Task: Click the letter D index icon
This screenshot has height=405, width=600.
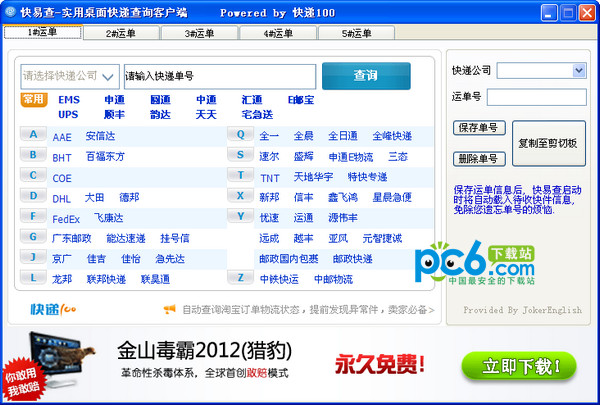Action: click(x=33, y=196)
